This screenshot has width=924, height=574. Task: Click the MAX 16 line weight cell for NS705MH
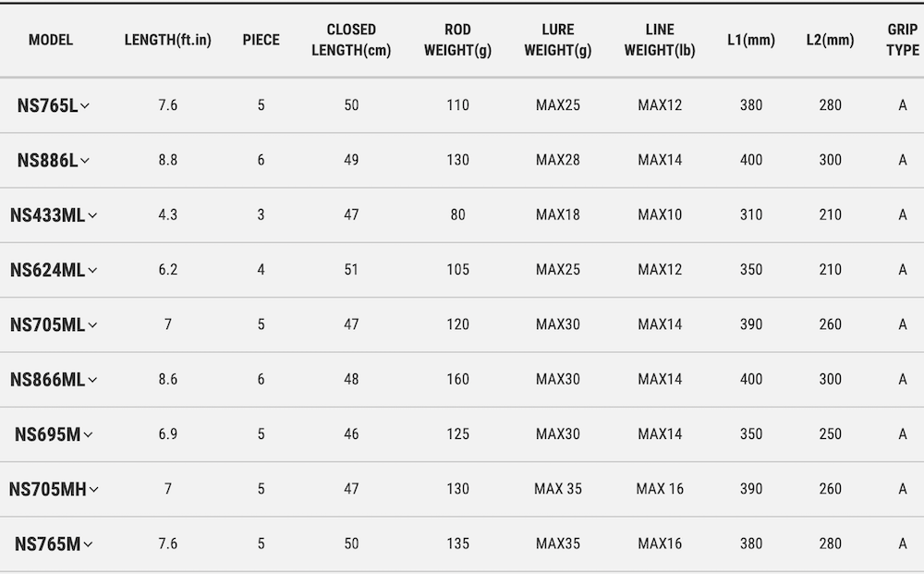[x=660, y=489]
